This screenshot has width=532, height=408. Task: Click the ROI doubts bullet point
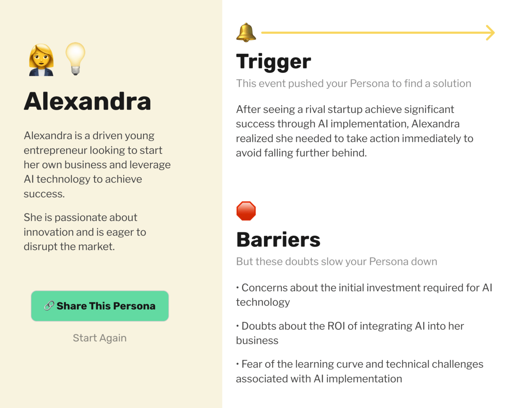pyautogui.click(x=350, y=333)
